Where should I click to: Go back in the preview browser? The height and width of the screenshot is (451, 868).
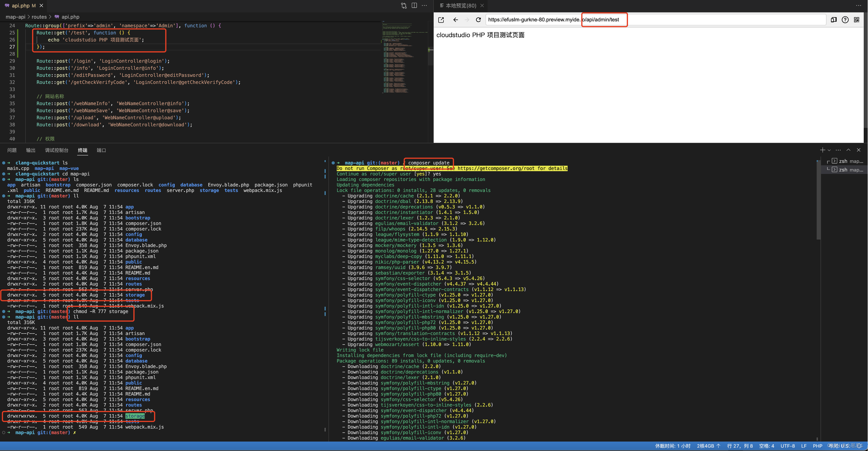click(x=456, y=20)
